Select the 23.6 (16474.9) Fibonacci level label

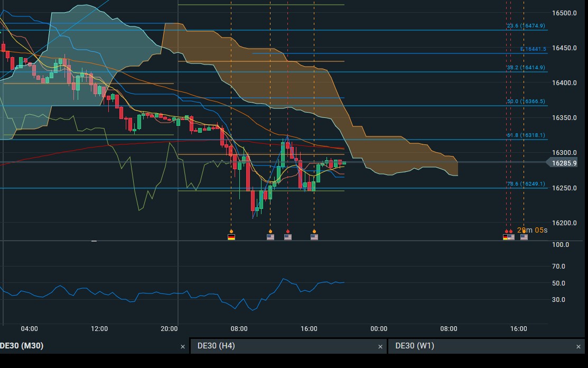click(526, 25)
